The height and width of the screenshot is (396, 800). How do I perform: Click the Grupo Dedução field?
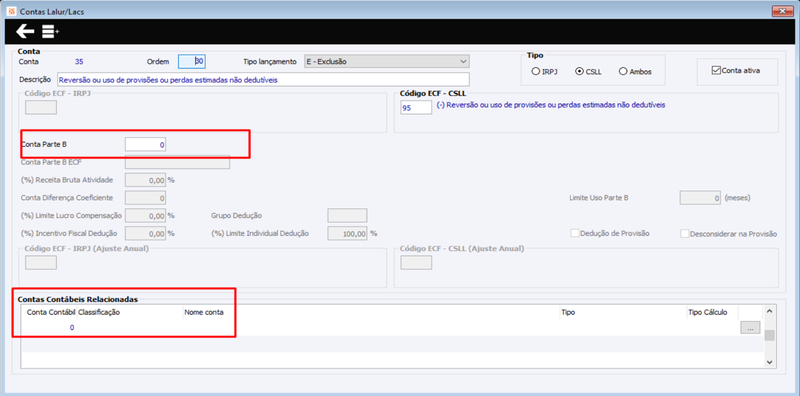[347, 215]
